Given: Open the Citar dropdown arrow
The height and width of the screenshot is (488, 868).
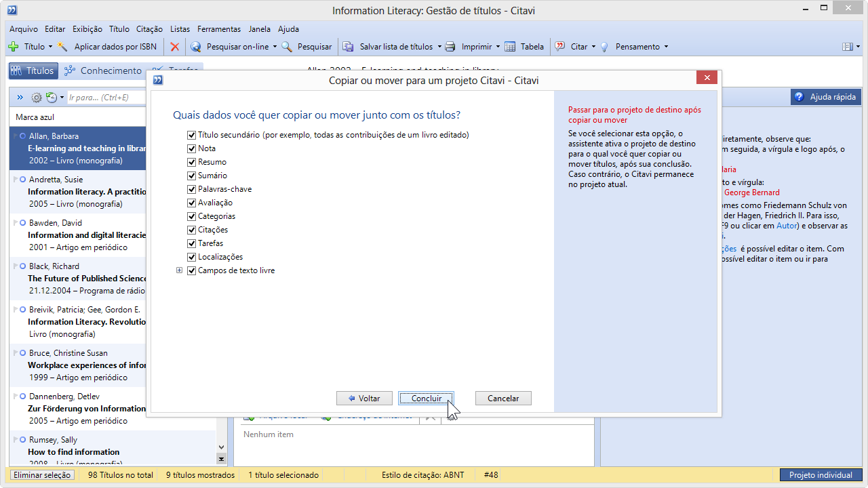Looking at the screenshot, I should [593, 47].
